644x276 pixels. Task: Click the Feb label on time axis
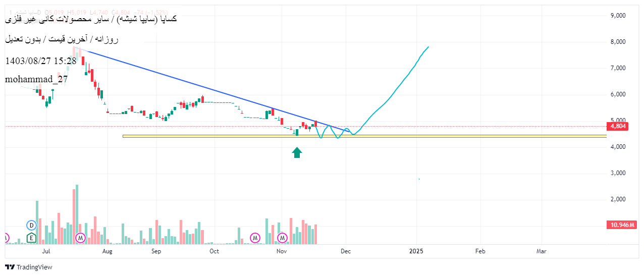point(480,251)
